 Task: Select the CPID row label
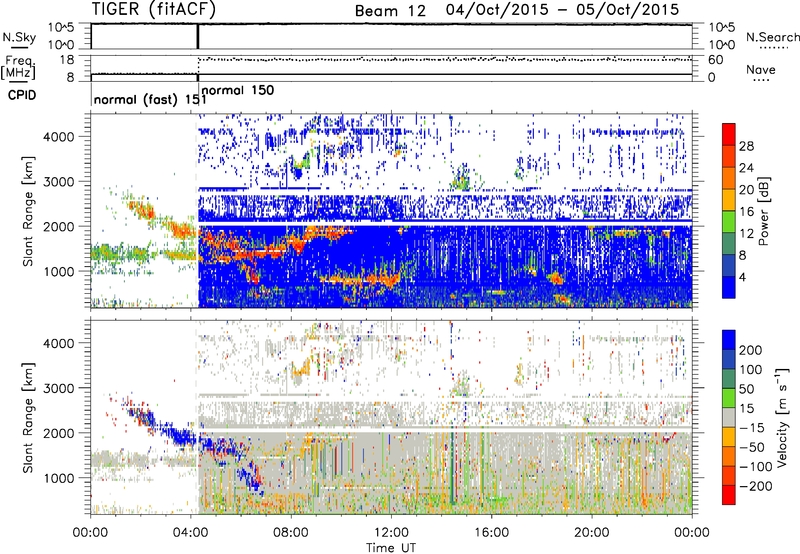[22, 95]
